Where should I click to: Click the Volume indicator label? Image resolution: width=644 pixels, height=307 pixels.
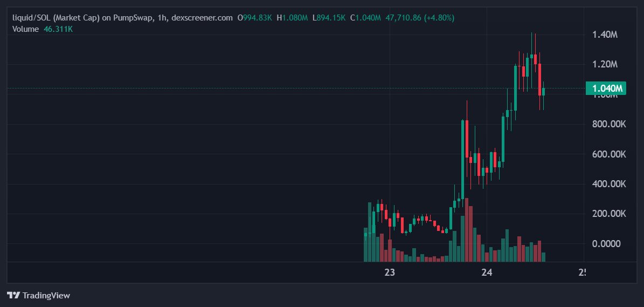point(25,29)
